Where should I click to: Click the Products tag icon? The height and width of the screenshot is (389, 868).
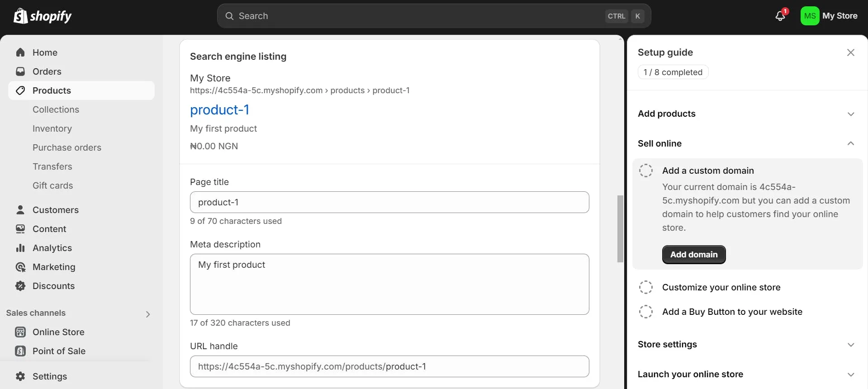coord(20,90)
